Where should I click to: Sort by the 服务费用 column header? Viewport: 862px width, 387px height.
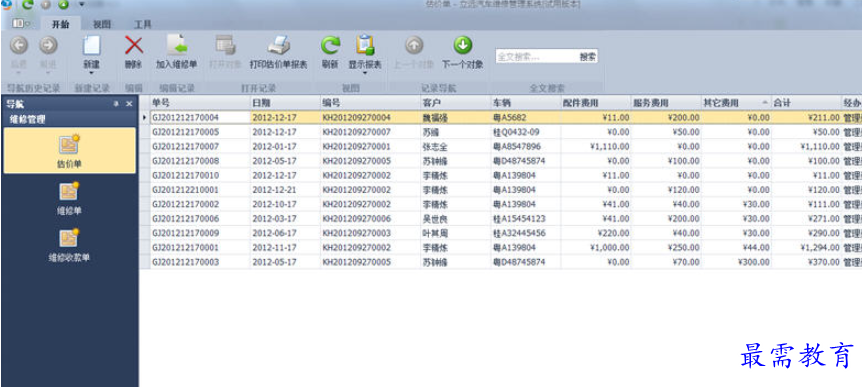(666, 103)
